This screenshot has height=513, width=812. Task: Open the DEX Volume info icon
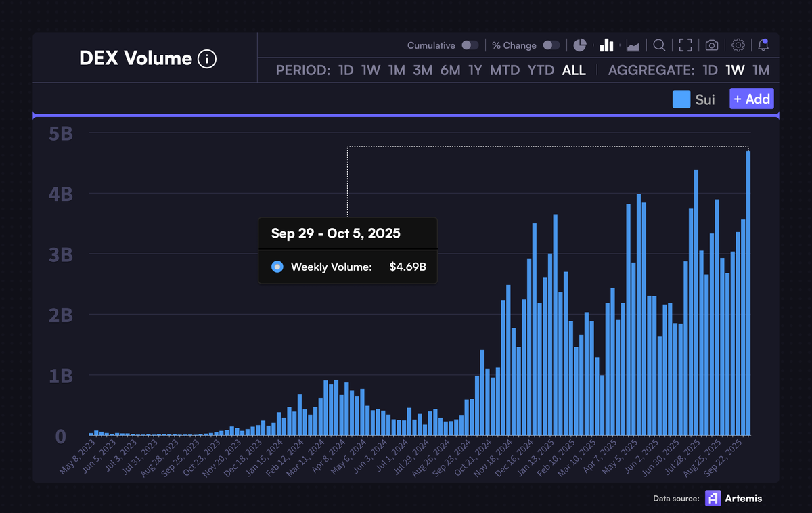[207, 59]
